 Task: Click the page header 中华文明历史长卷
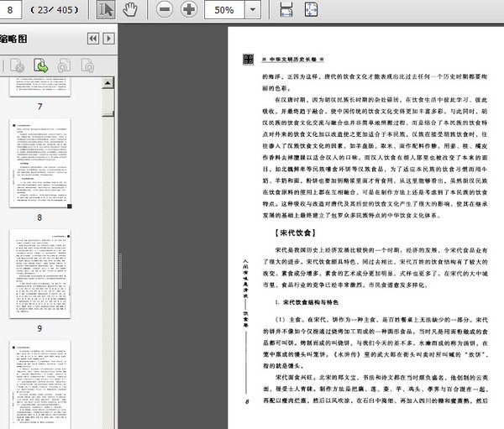[293, 60]
